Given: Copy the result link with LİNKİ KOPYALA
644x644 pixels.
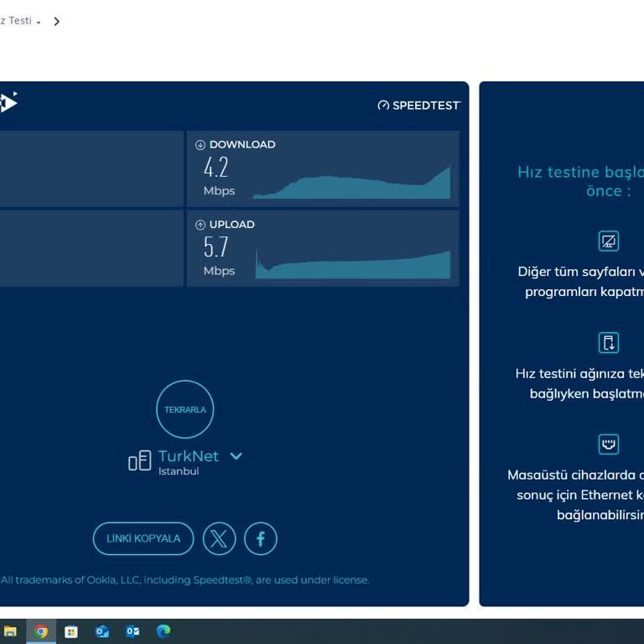Looking at the screenshot, I should pyautogui.click(x=143, y=538).
